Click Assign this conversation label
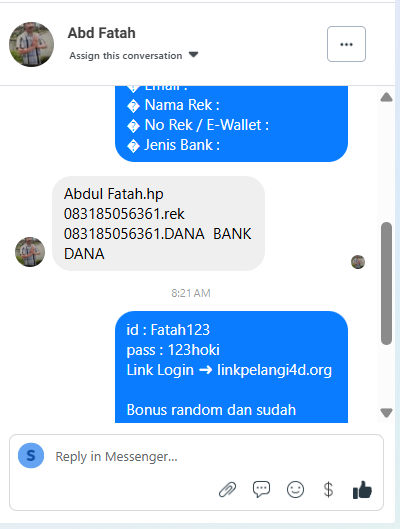The height and width of the screenshot is (529, 400). coord(126,56)
